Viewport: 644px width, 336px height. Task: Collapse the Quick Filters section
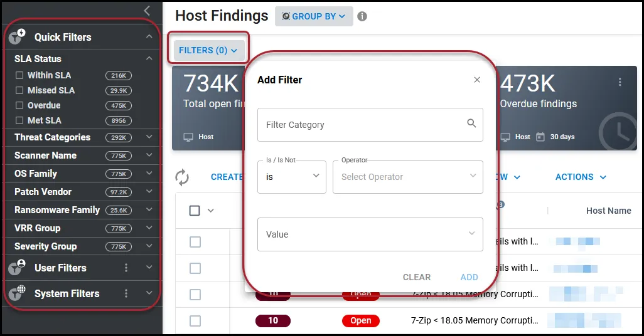(x=149, y=36)
